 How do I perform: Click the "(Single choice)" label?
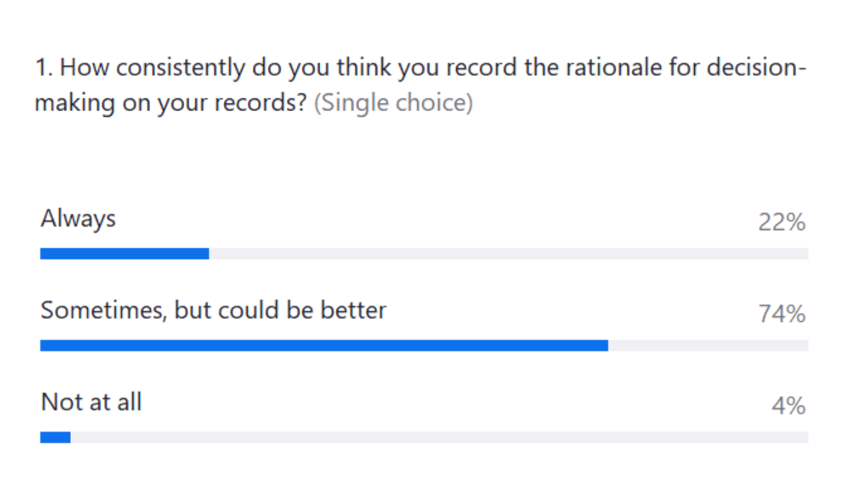(393, 103)
